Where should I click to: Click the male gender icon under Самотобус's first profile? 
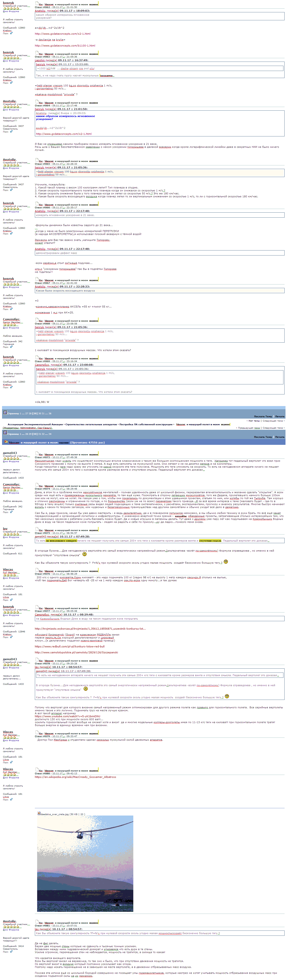coord(11,347)
